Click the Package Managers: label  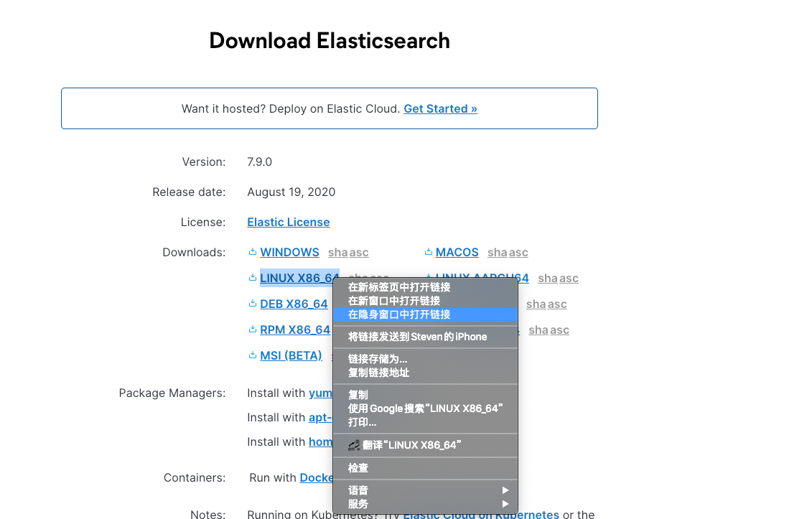(172, 393)
